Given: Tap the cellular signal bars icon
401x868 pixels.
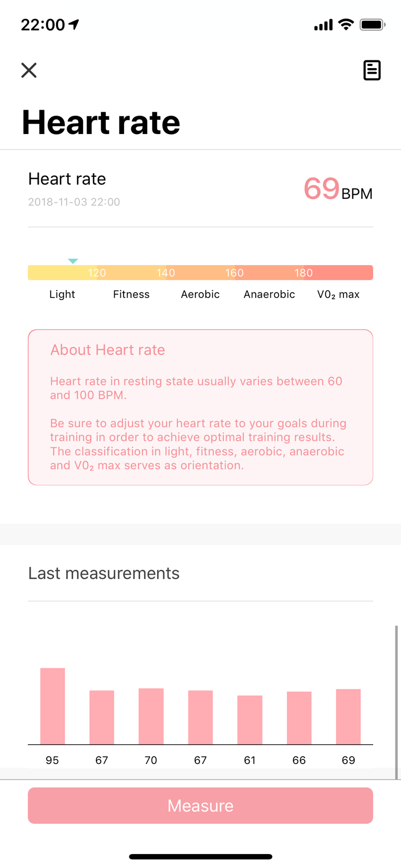Looking at the screenshot, I should coord(323,25).
